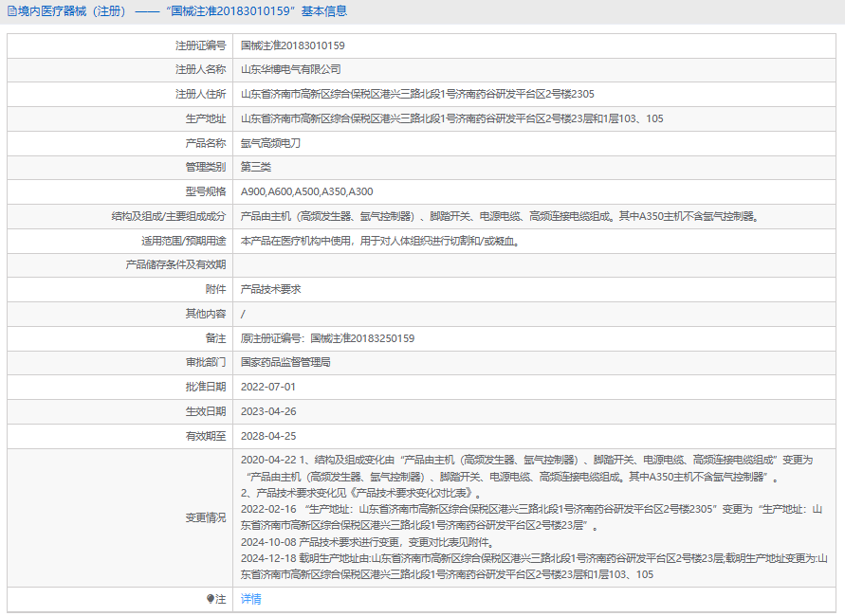Click the 结构及组成 description starting 产品由主机
Image resolution: width=845 pixels, height=616 pixels.
[x=500, y=216]
